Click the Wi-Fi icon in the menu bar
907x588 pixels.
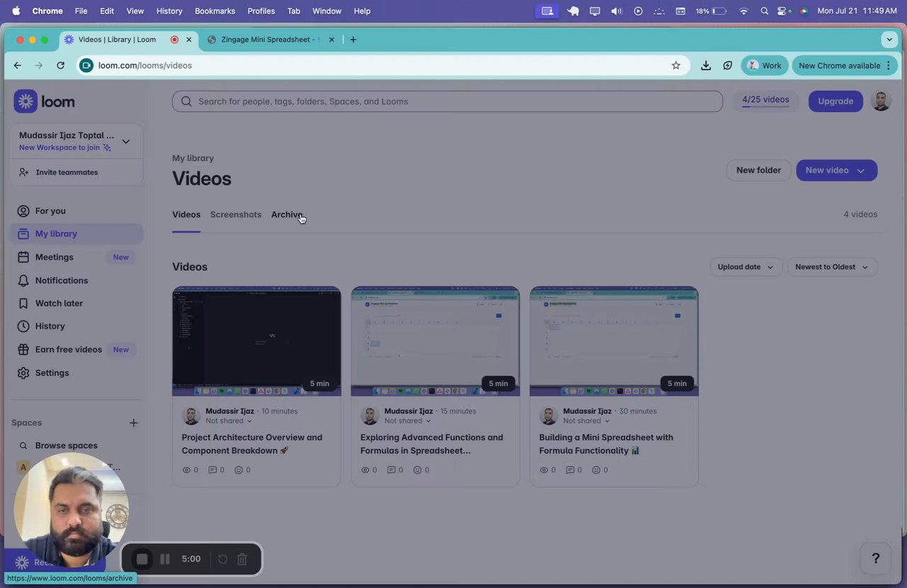pyautogui.click(x=743, y=11)
